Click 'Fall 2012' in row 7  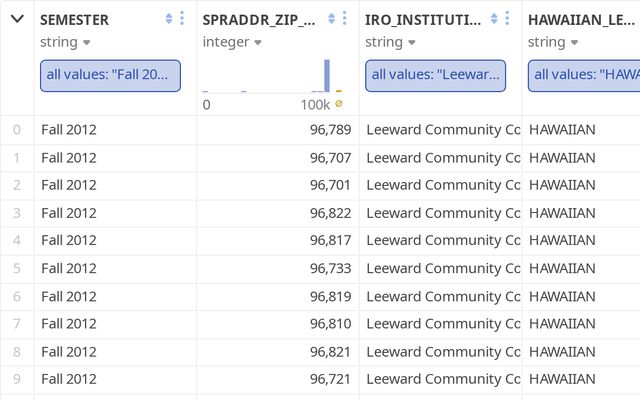point(69,324)
